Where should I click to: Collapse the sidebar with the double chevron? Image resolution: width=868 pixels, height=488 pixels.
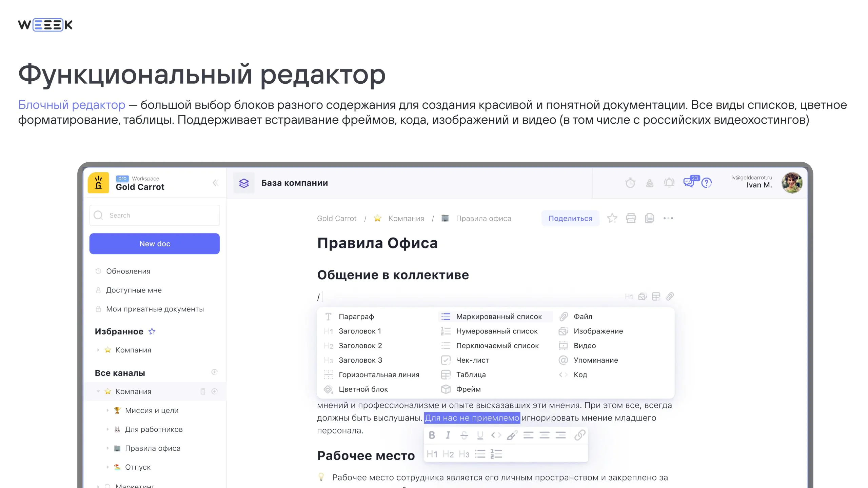tap(216, 183)
